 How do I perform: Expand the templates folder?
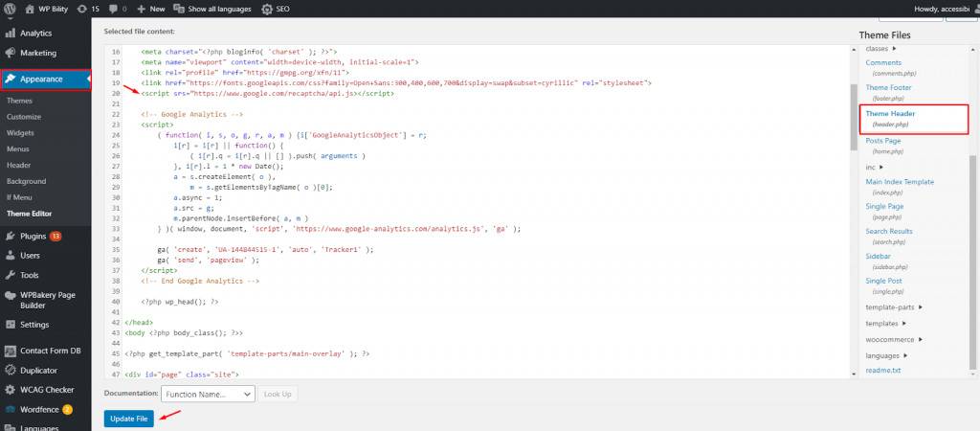coord(903,324)
